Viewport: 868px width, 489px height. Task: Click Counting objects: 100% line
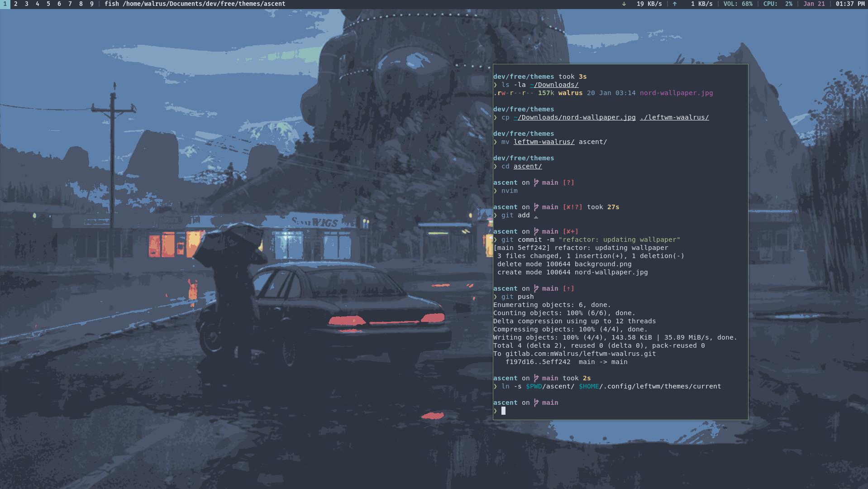[564, 313]
